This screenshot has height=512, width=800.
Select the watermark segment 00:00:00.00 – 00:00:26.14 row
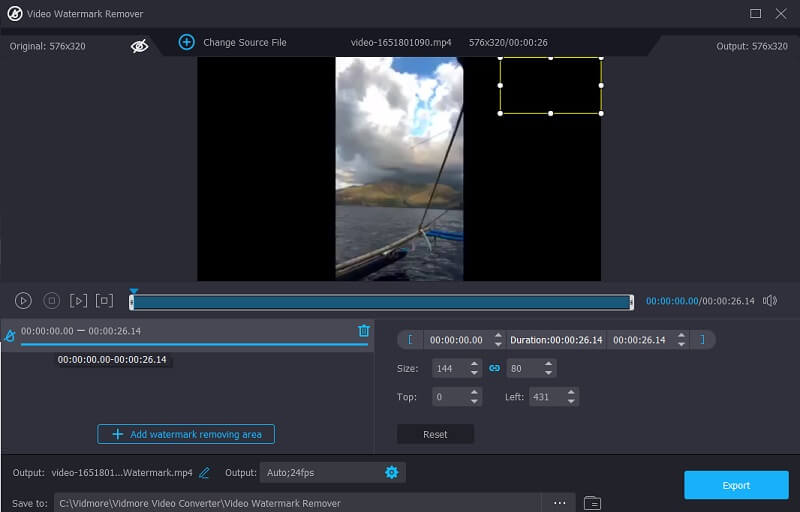187,334
